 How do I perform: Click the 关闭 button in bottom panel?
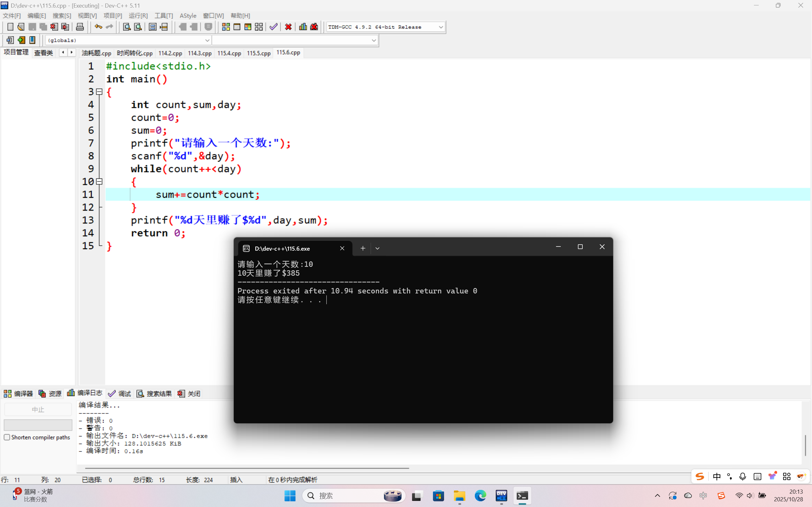coord(189,393)
